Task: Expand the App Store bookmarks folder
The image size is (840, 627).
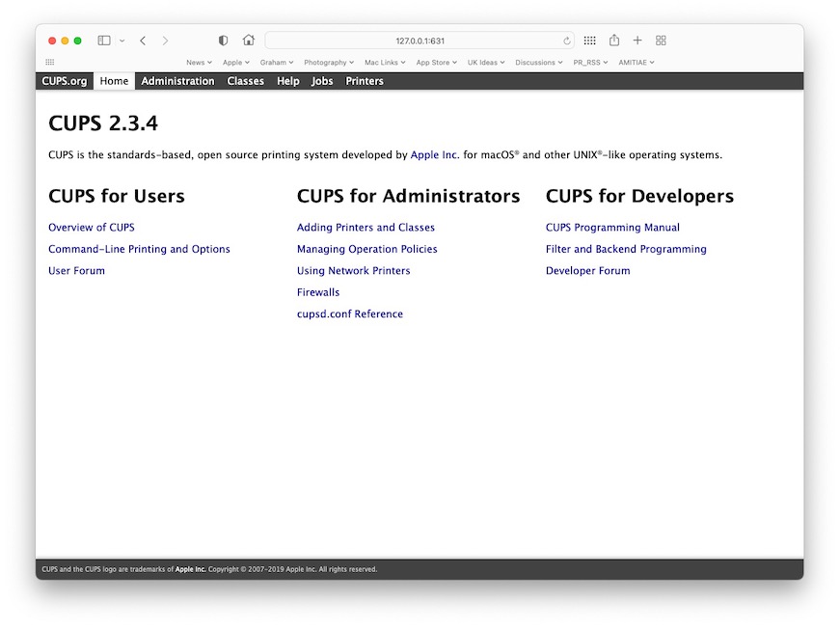Action: [437, 63]
